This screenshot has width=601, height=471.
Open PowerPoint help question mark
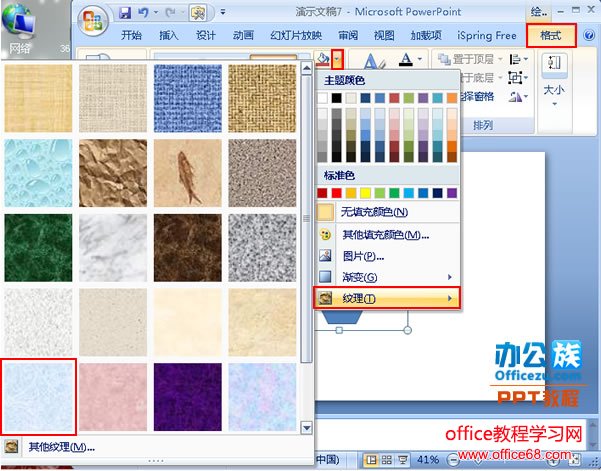coord(589,35)
